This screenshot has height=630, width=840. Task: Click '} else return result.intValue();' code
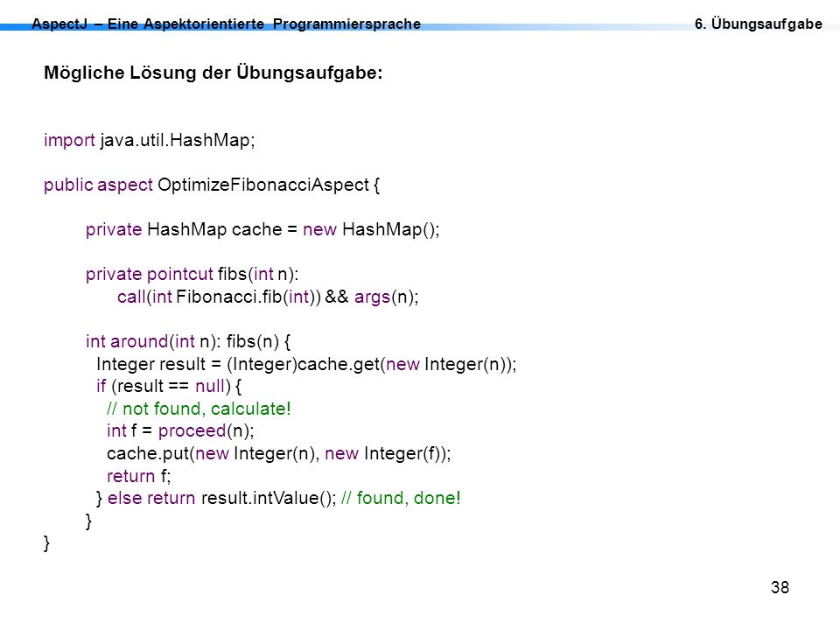(x=216, y=498)
